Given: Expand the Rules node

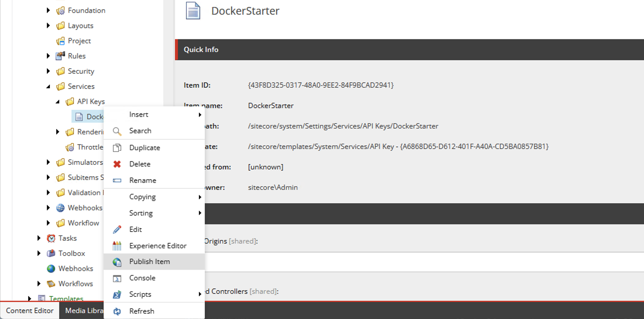Looking at the screenshot, I should tap(48, 56).
